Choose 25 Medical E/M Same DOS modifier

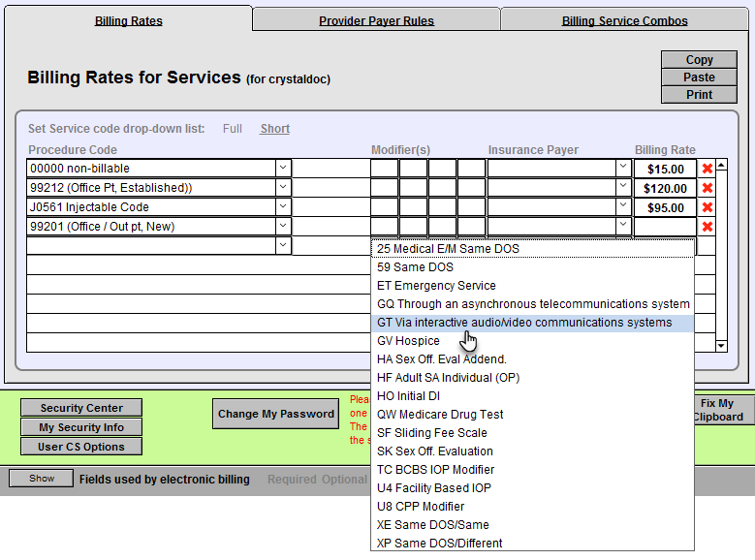coord(448,249)
